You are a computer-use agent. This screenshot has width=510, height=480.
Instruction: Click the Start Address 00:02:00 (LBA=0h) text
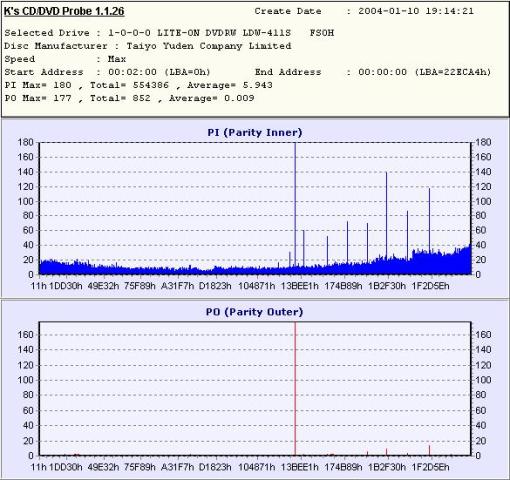pyautogui.click(x=107, y=72)
